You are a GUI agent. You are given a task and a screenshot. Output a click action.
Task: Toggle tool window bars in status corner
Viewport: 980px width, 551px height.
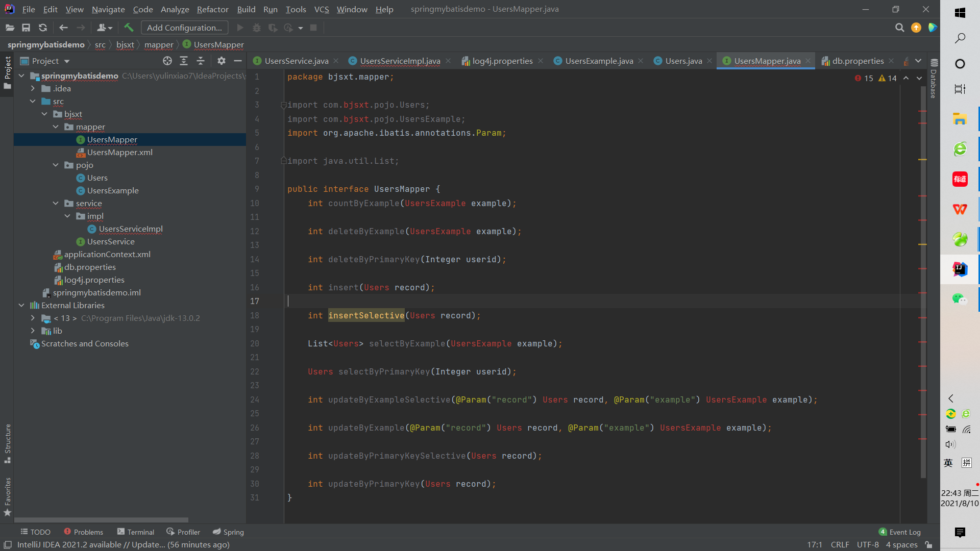click(8, 545)
